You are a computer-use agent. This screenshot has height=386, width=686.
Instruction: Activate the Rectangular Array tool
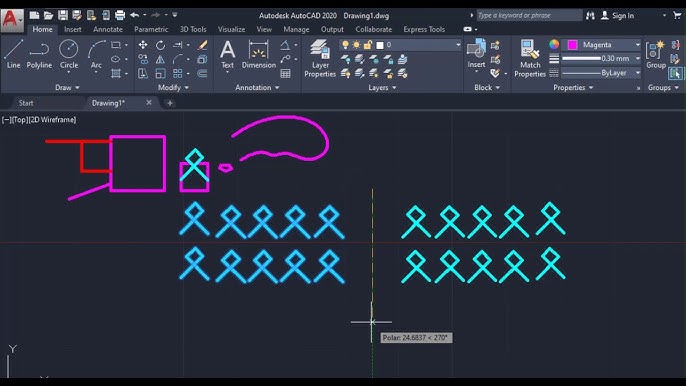(x=178, y=74)
